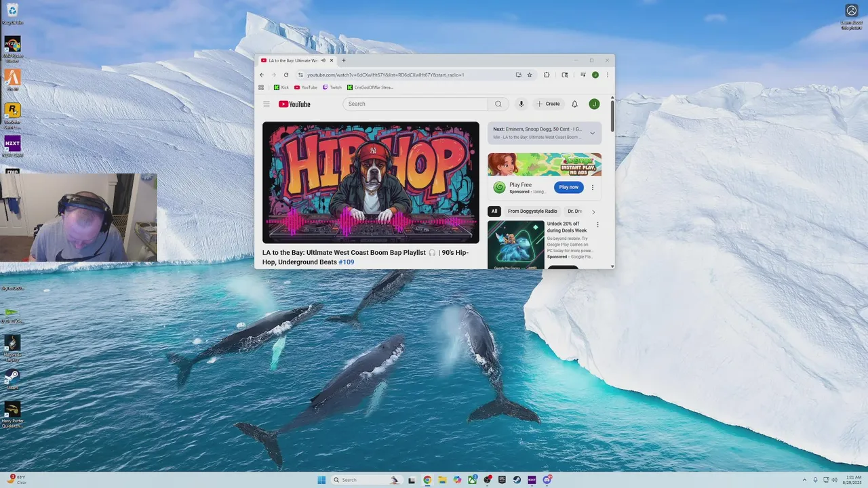This screenshot has width=868, height=488.
Task: Select the From Doggystyle Radio chip
Action: (x=532, y=211)
